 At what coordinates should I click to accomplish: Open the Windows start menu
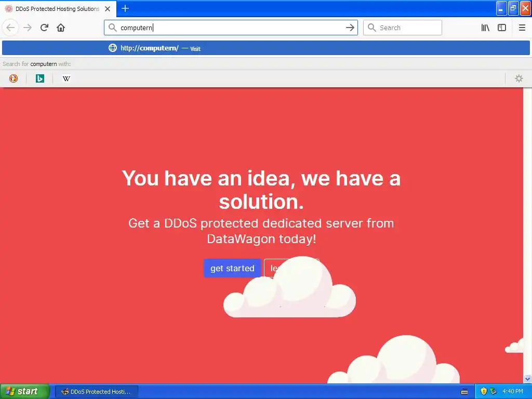click(25, 392)
